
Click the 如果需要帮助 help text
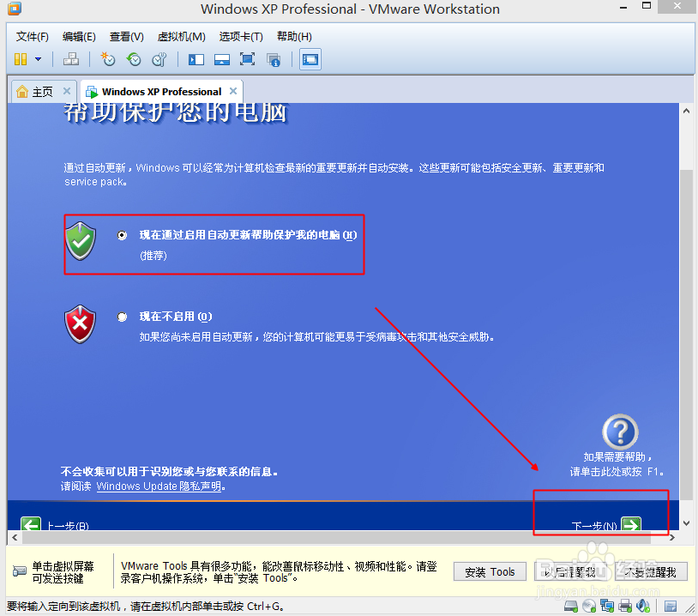coord(617,464)
